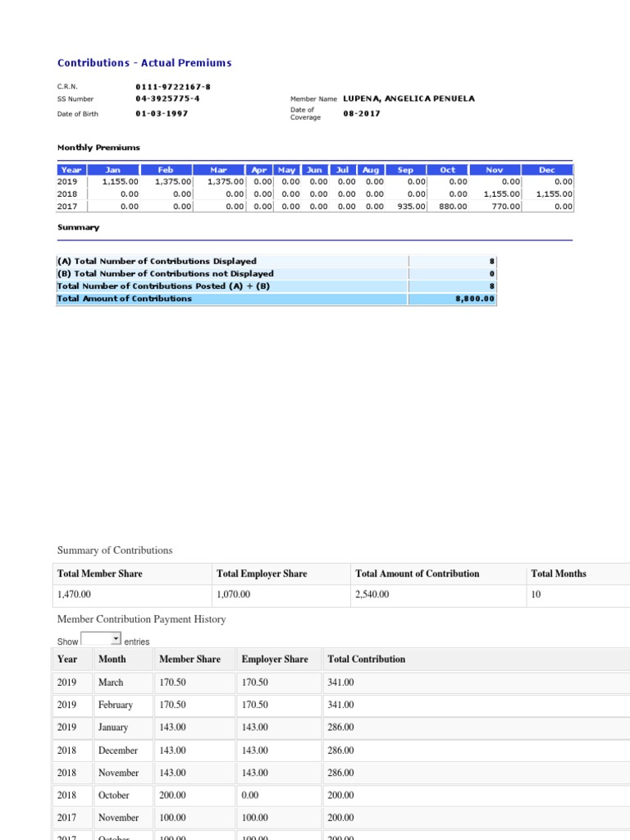This screenshot has height=840, width=630.
Task: Select 2019 January premium 1,155.00
Action: (120, 181)
